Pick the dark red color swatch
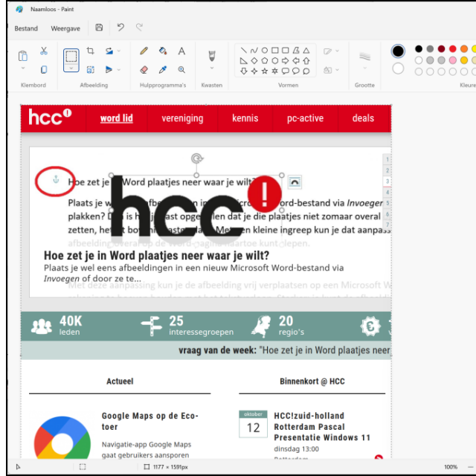The height and width of the screenshot is (476, 476). (x=441, y=48)
